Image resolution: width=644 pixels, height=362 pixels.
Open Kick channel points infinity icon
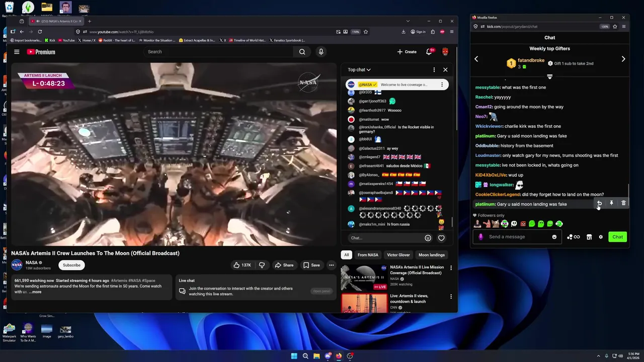click(x=574, y=237)
